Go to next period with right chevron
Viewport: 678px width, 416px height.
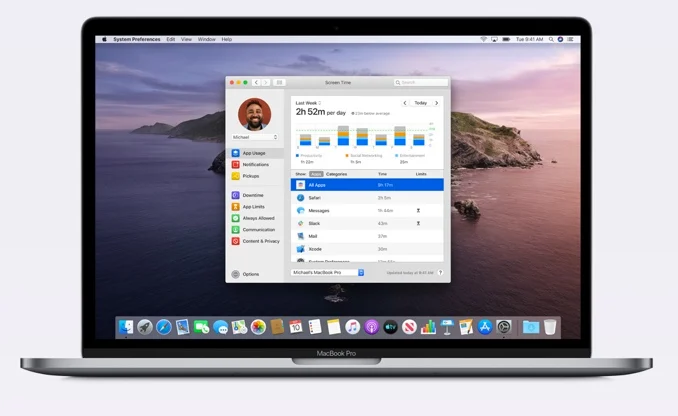436,103
